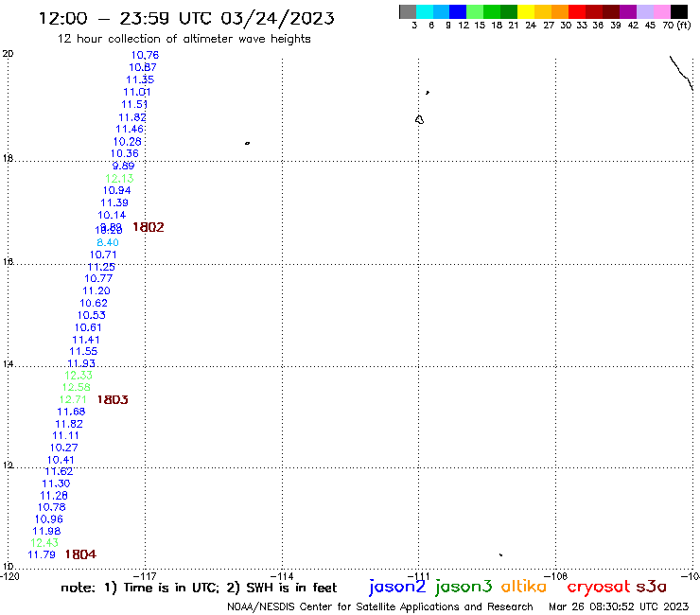Click the 11.20 wave height value
This screenshot has height=615, width=700.
click(96, 290)
